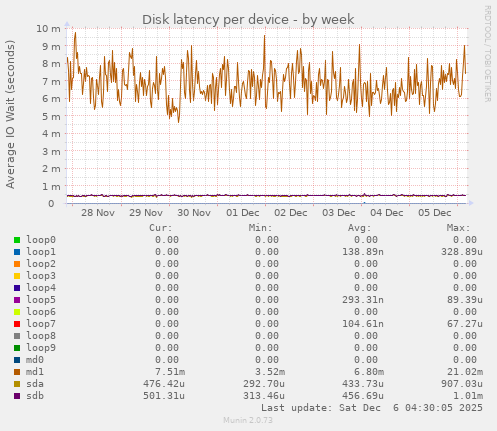Click sdb minimum value 313.46u
The width and height of the screenshot is (497, 431).
[264, 396]
